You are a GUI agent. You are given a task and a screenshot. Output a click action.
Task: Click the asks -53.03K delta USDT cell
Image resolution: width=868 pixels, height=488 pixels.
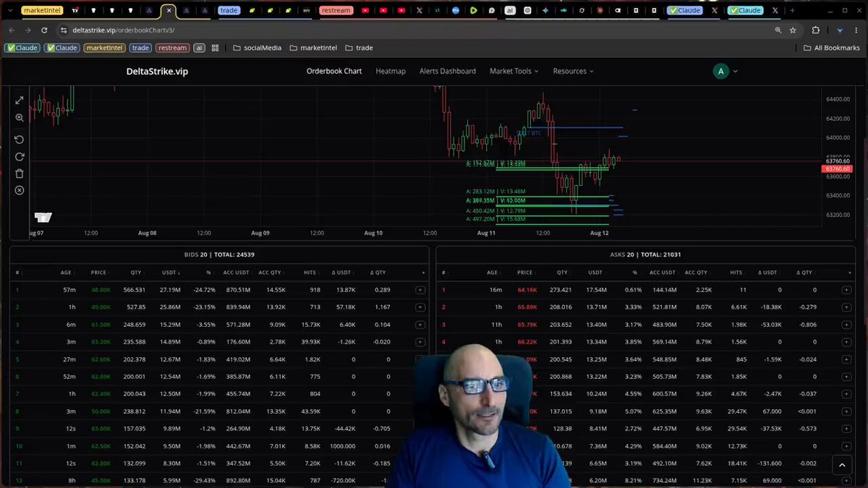click(770, 325)
